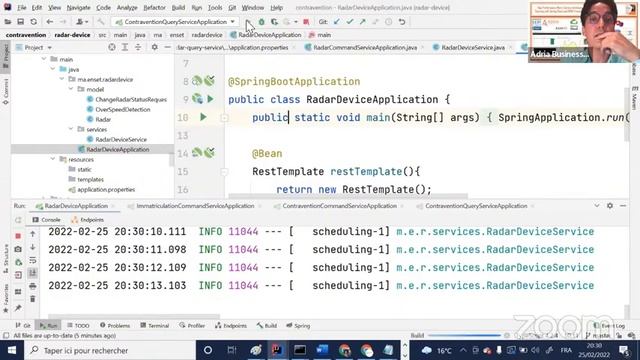Click the Collapse All icon in Project panel
This screenshot has height=360, width=640.
click(138, 47)
